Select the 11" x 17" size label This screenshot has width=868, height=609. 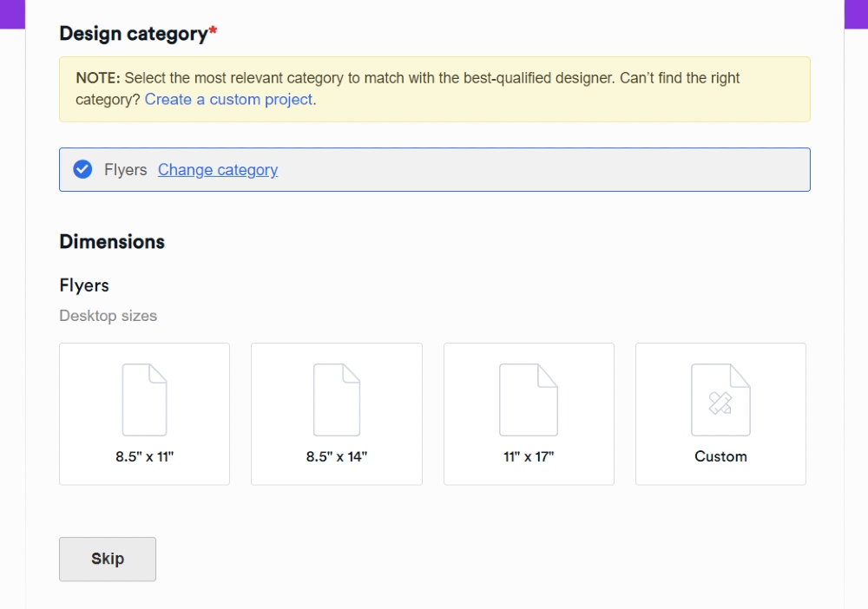[529, 456]
